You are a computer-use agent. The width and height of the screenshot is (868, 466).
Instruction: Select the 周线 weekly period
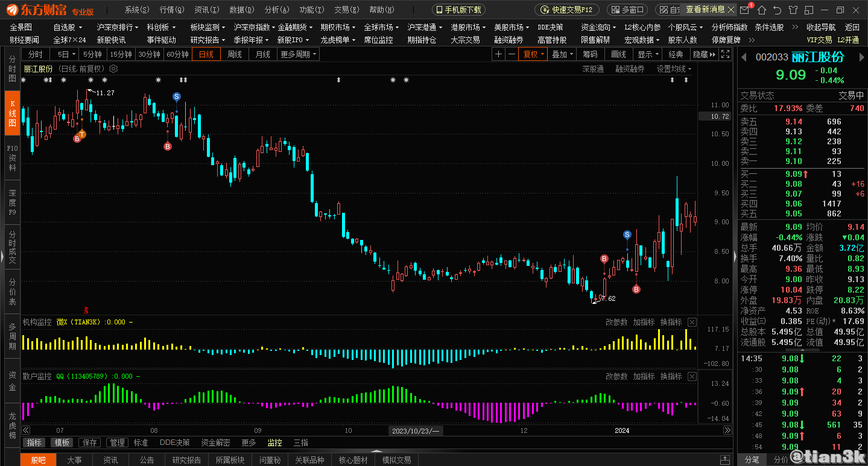click(235, 54)
